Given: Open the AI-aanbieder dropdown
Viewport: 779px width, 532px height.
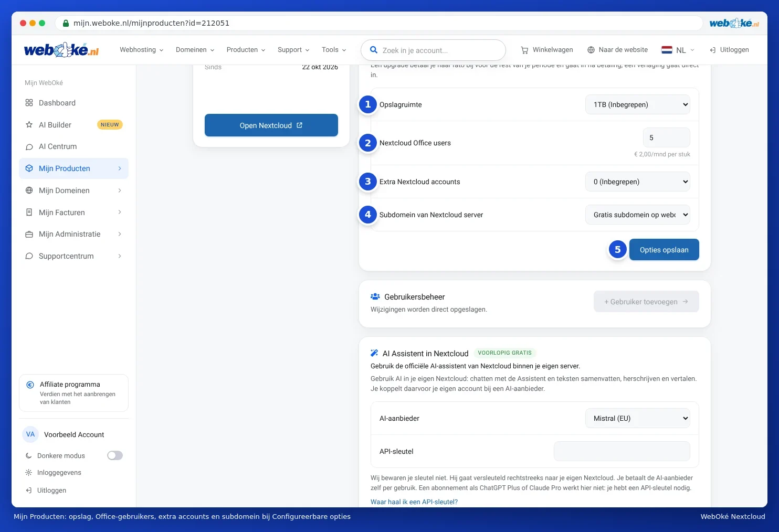Looking at the screenshot, I should coord(638,418).
